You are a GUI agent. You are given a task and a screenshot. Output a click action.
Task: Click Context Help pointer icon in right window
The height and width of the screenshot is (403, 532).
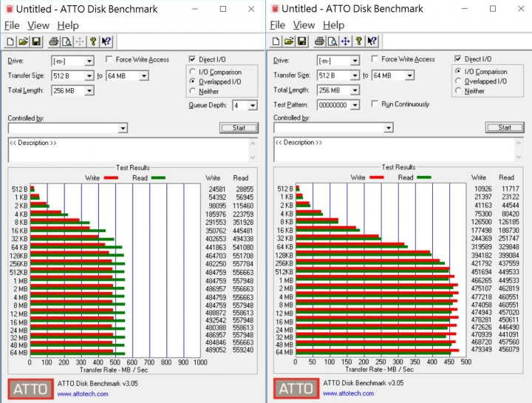tap(372, 41)
